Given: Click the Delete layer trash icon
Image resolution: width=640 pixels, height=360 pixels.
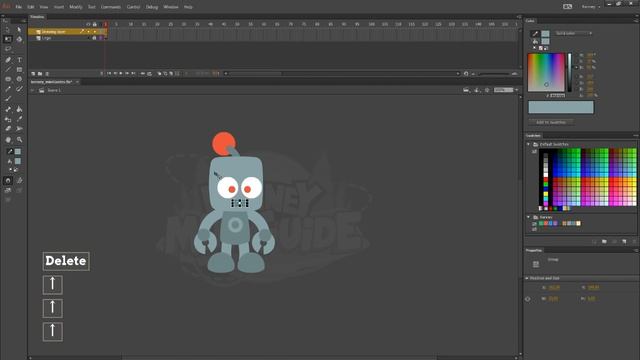Looking at the screenshot, I should coord(47,73).
